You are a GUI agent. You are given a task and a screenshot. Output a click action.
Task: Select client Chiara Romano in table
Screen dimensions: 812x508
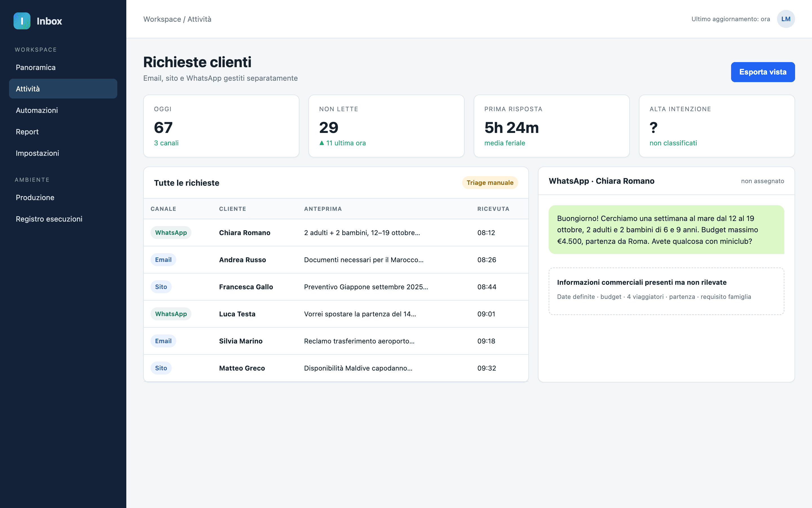tap(245, 233)
